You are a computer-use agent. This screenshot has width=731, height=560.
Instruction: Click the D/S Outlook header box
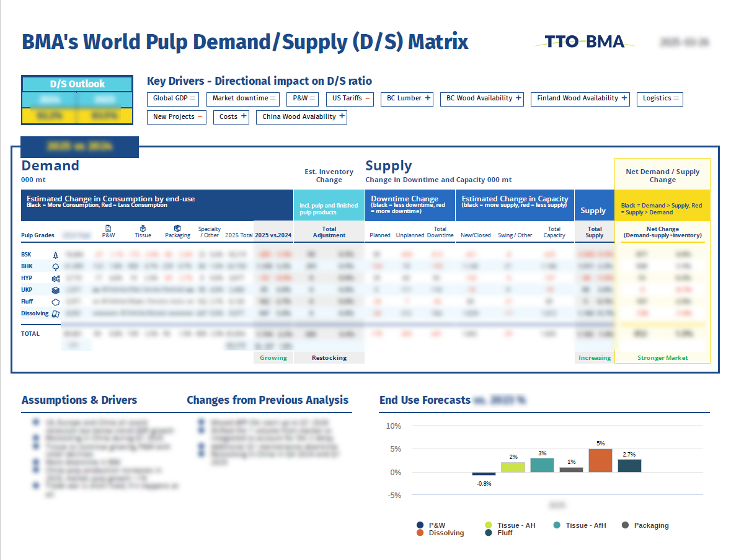78,84
